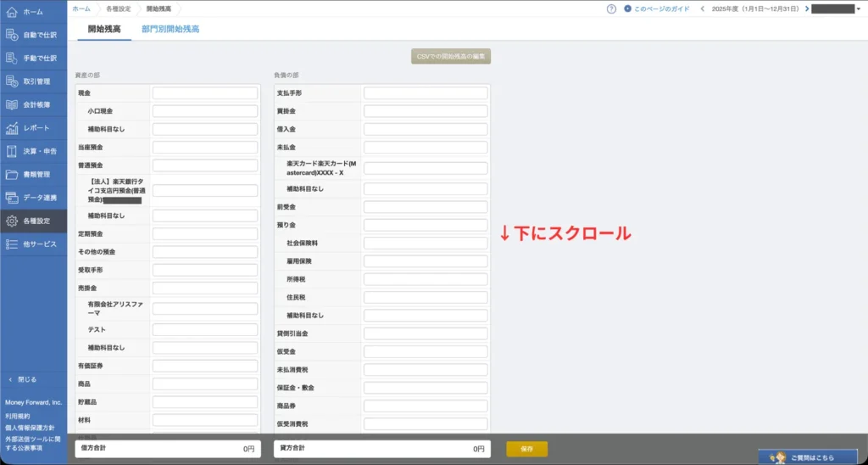Open このページのガイド link
The width and height of the screenshot is (868, 465).
pos(657,8)
